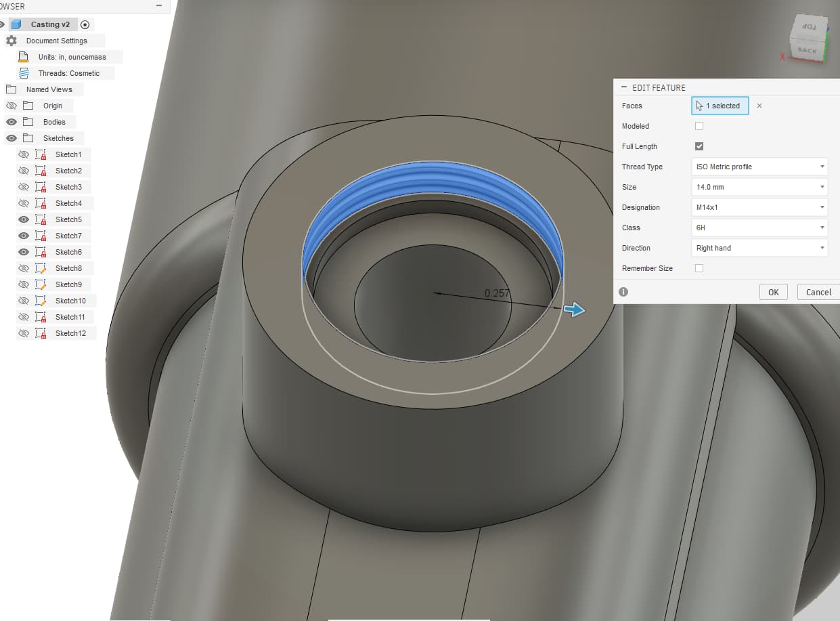The image size is (840, 621).
Task: Show the Origin folder via eye icon
Action: coord(11,106)
